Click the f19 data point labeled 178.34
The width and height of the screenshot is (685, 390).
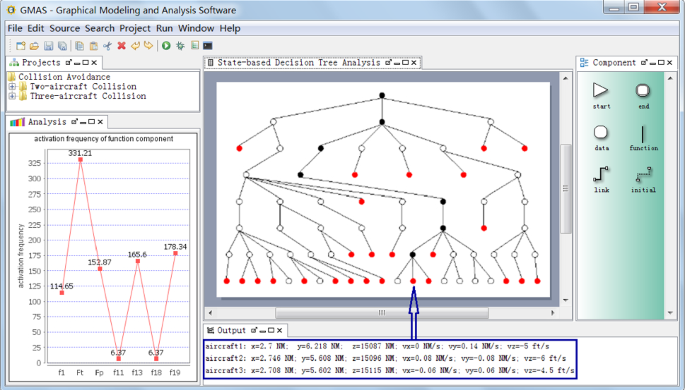tap(175, 253)
